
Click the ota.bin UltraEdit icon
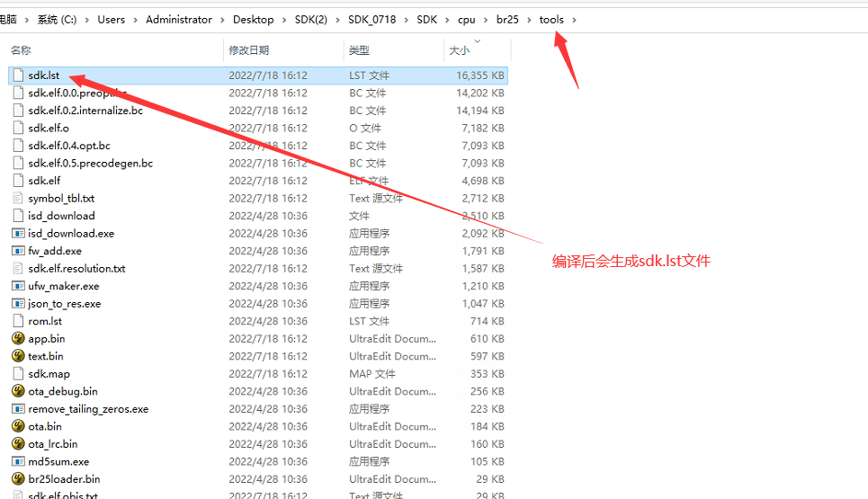pos(18,426)
